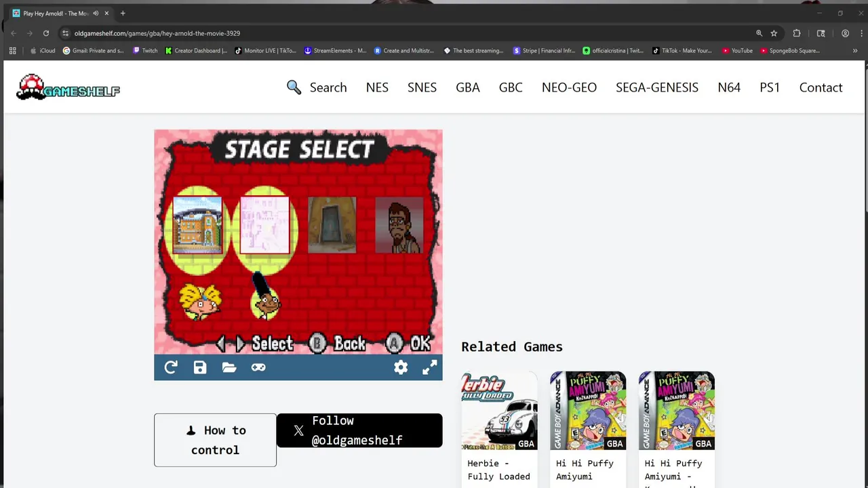Click the How to control button

pos(215,440)
